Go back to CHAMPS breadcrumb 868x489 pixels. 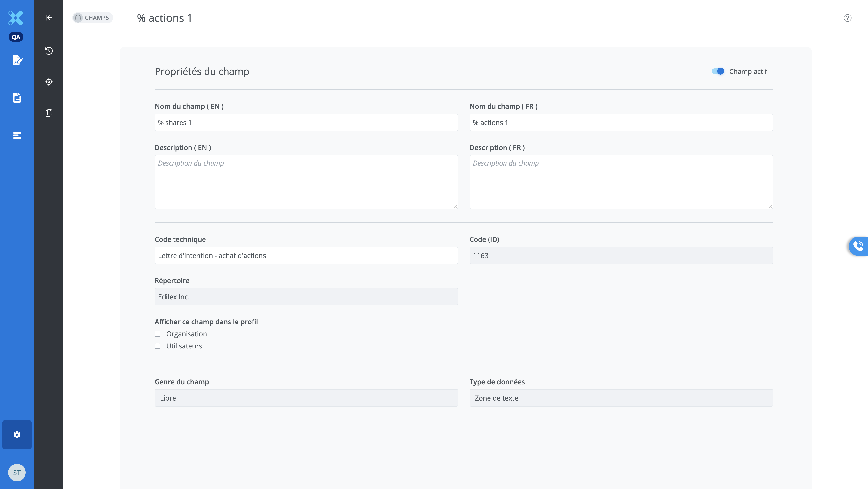point(93,17)
